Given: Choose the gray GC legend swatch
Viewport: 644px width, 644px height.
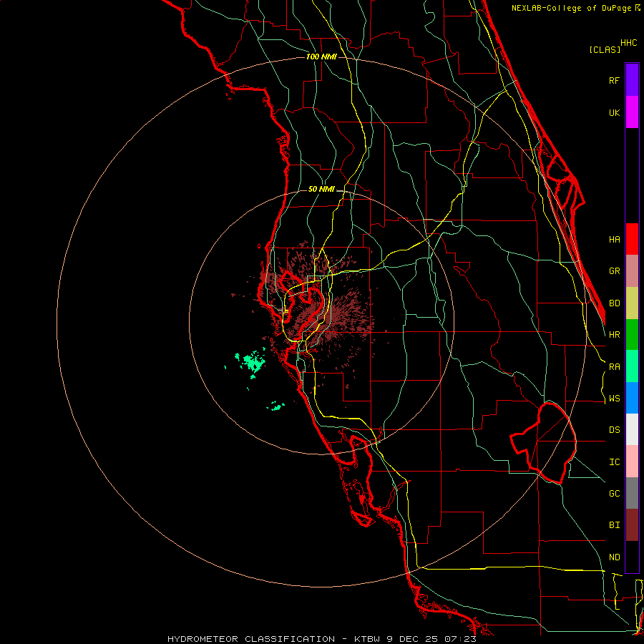Looking at the screenshot, I should point(632,493).
